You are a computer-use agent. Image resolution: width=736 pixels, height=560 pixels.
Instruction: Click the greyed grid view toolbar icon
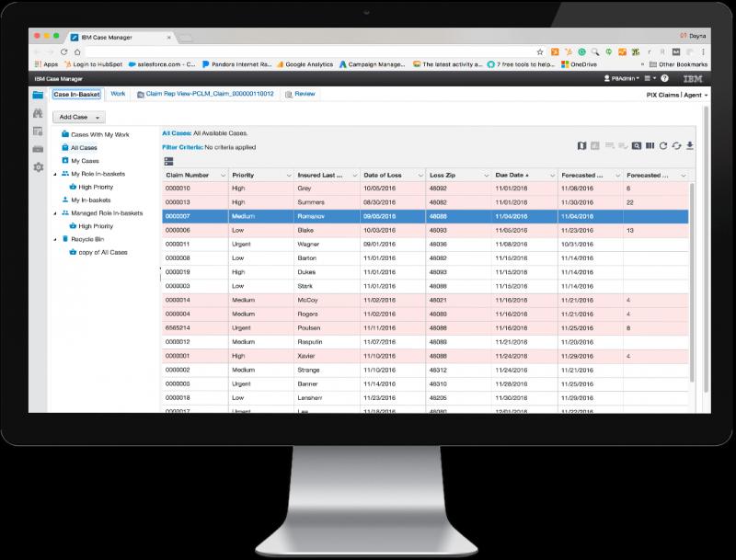click(595, 146)
